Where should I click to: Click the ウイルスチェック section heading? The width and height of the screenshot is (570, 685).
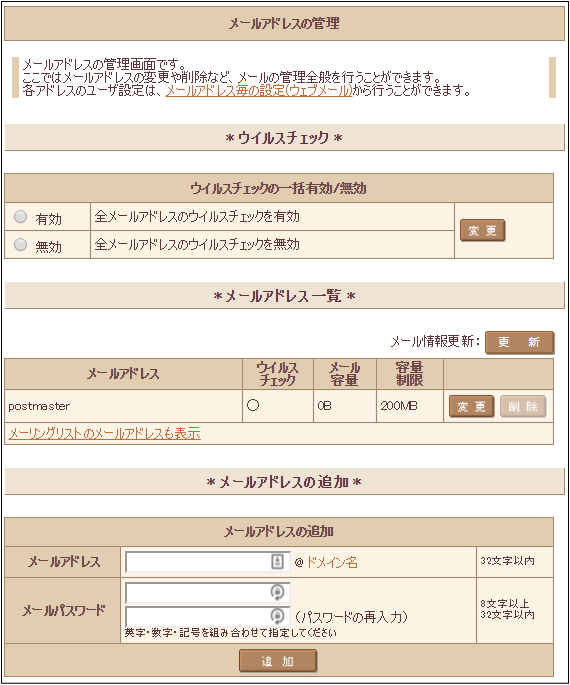tap(284, 138)
